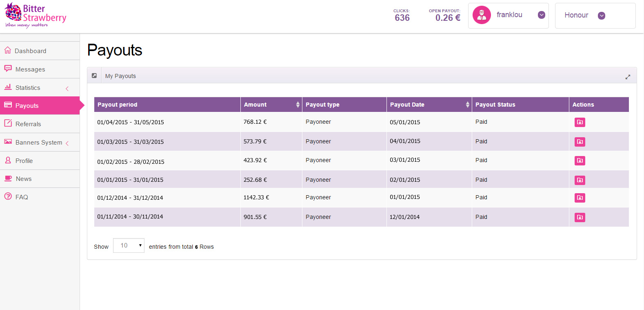Viewport: 644px width, 310px height.
Task: Open the Honour dropdown arrow
Action: click(x=602, y=16)
